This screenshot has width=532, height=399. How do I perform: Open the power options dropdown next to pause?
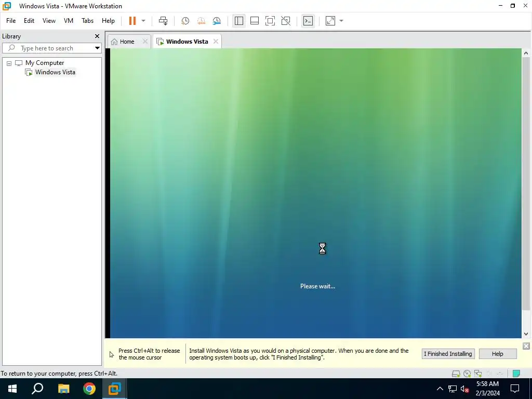coord(143,21)
